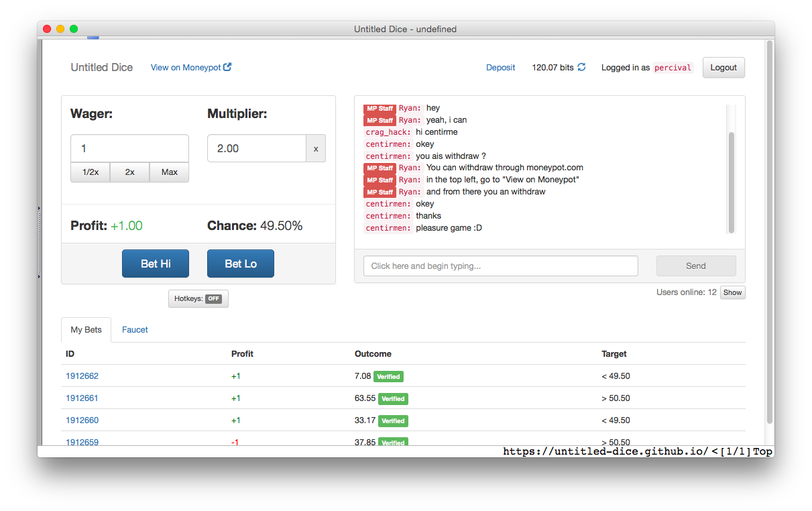Open bet ID 1912662
Image resolution: width=812 pixels, height=511 pixels.
(x=82, y=376)
